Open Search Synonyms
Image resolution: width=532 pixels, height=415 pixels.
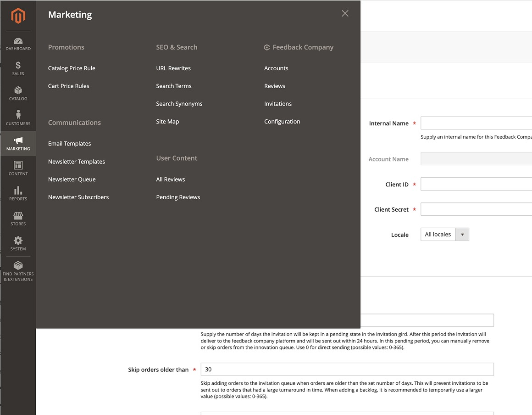point(179,104)
